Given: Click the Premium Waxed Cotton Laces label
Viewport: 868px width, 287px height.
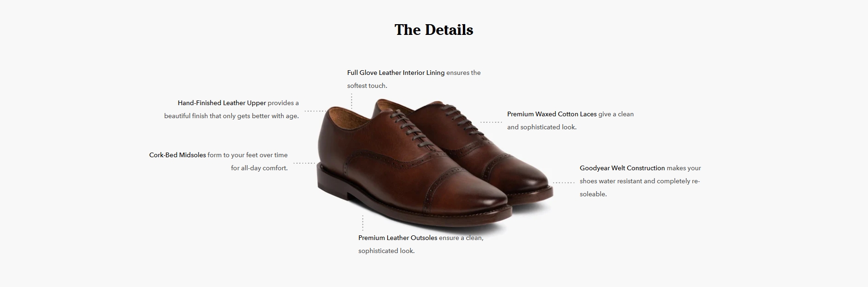Looking at the screenshot, I should 552,114.
